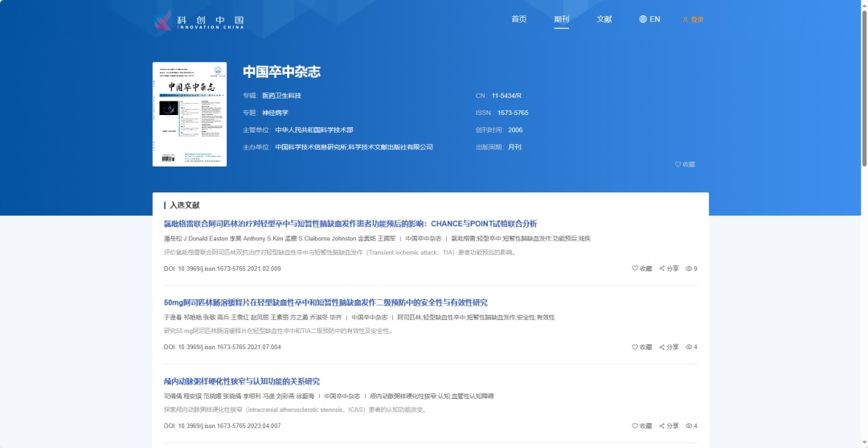Image resolution: width=868 pixels, height=448 pixels.
Task: Click author 司倩倩 in the third article
Action: (x=173, y=397)
